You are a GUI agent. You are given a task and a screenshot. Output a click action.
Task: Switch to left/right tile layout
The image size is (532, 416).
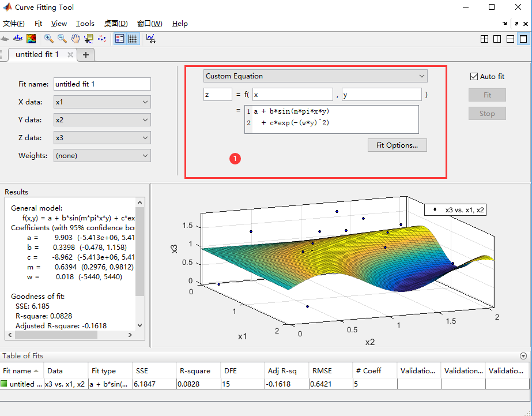(497, 39)
